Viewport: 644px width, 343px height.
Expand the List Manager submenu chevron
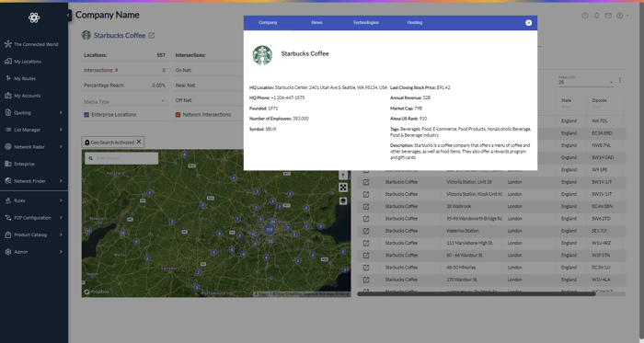[x=61, y=130]
